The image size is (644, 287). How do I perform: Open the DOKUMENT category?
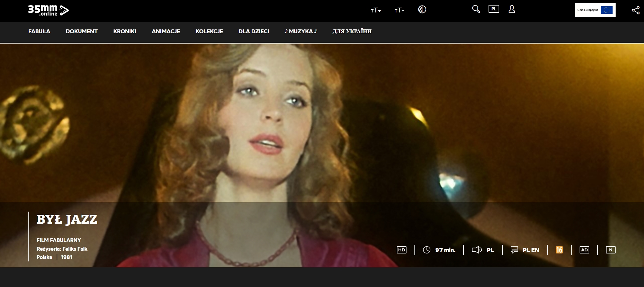pos(82,31)
